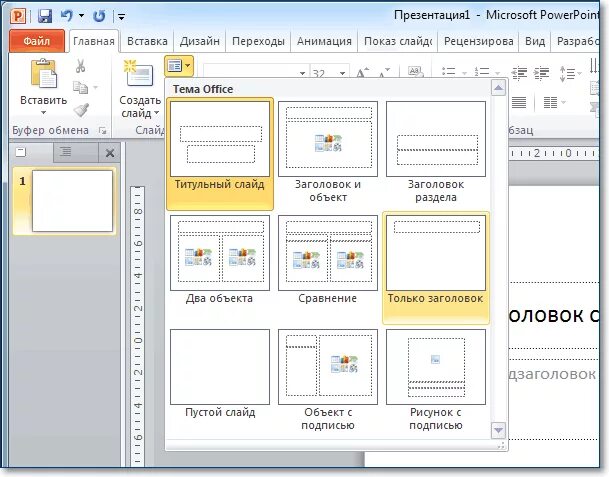
Task: Switch to the Вставка tab
Action: point(147,41)
